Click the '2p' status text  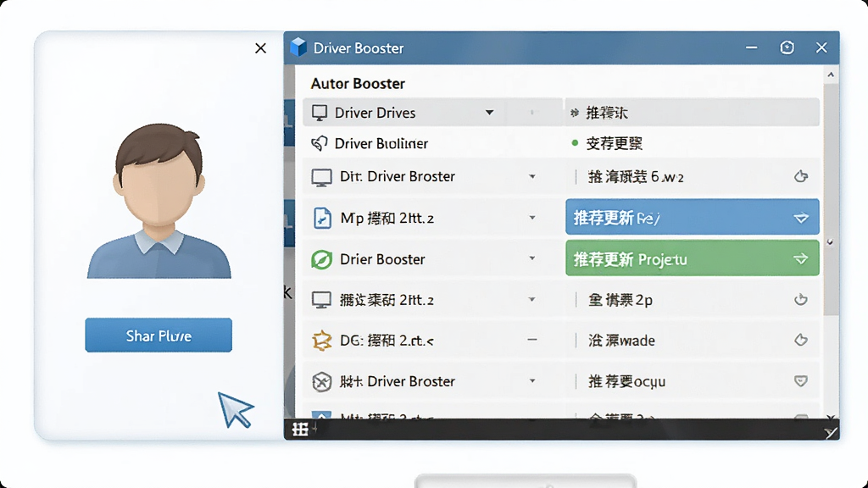[x=620, y=300]
